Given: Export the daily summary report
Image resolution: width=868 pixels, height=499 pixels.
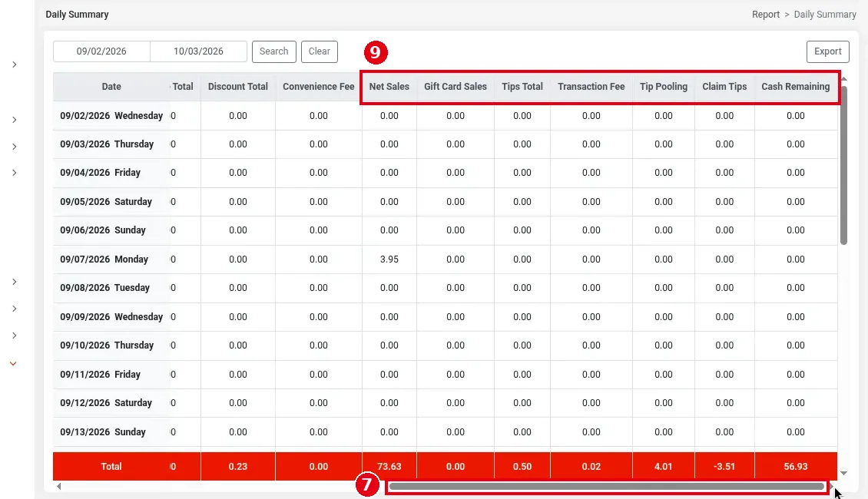Looking at the screenshot, I should [827, 51].
